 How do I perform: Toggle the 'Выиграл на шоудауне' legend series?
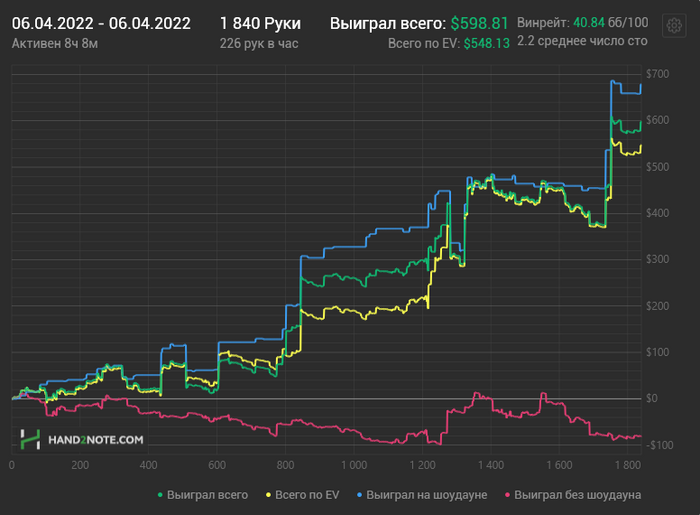point(422,495)
